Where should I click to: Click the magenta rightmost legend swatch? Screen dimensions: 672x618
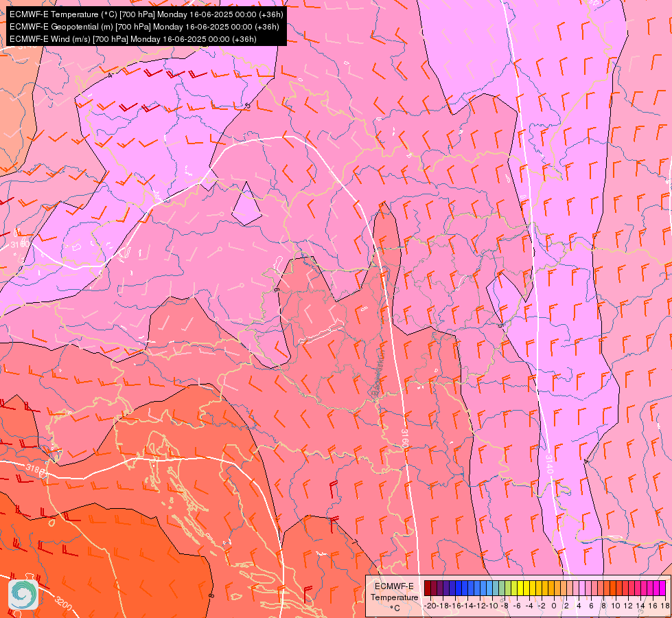click(662, 588)
